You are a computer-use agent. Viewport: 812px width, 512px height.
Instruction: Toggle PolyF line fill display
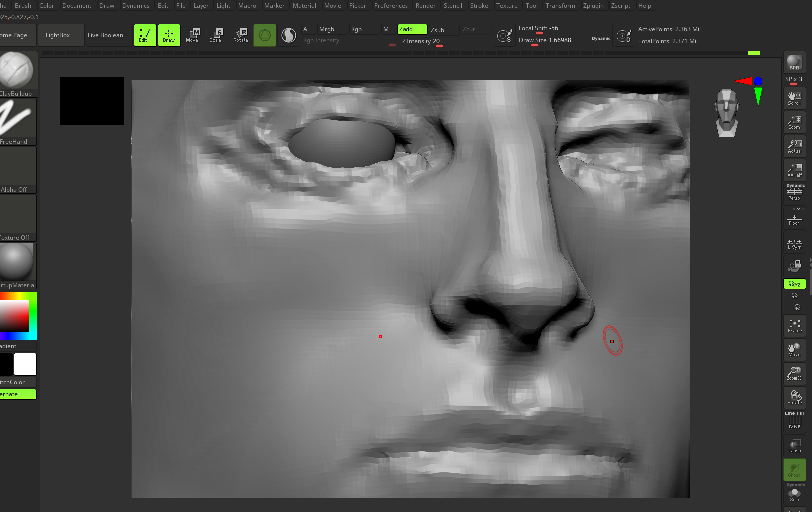(794, 421)
